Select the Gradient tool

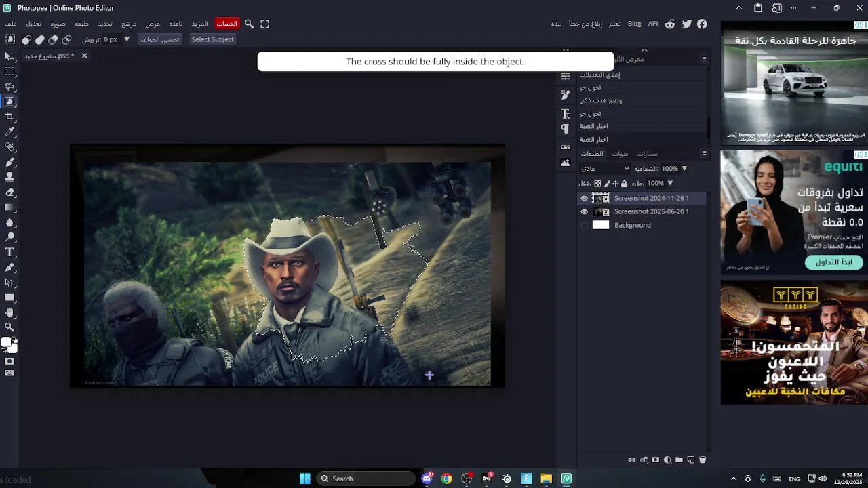pos(9,207)
